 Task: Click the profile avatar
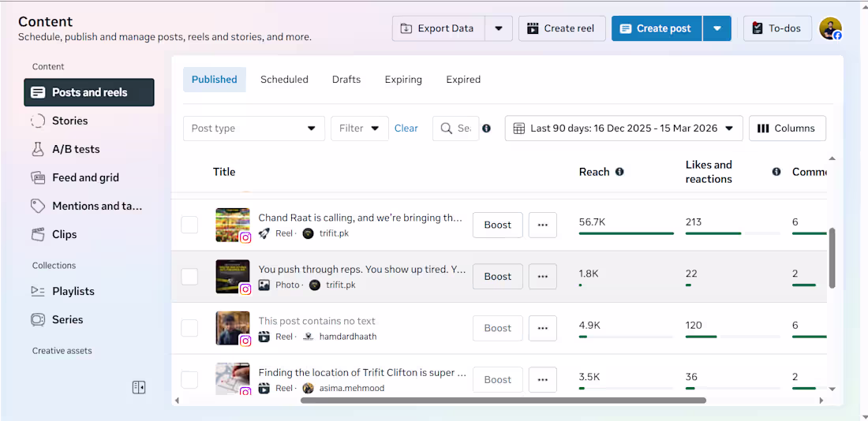(830, 28)
